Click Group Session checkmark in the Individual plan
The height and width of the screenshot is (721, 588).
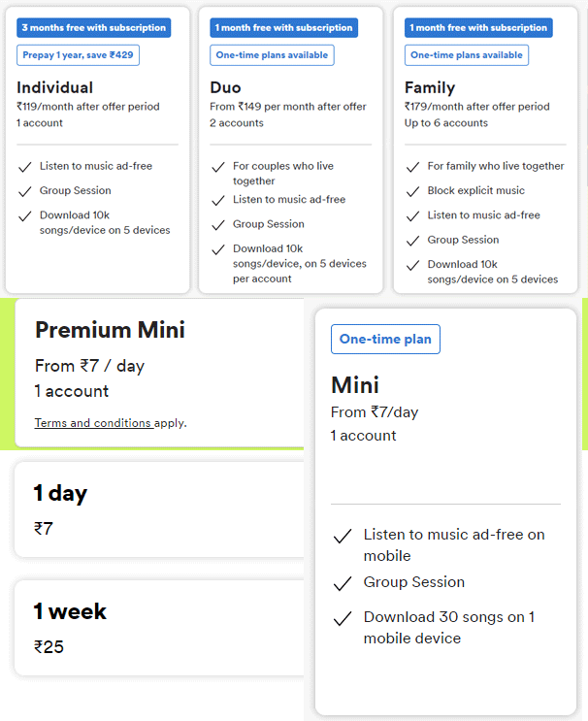coord(24,191)
